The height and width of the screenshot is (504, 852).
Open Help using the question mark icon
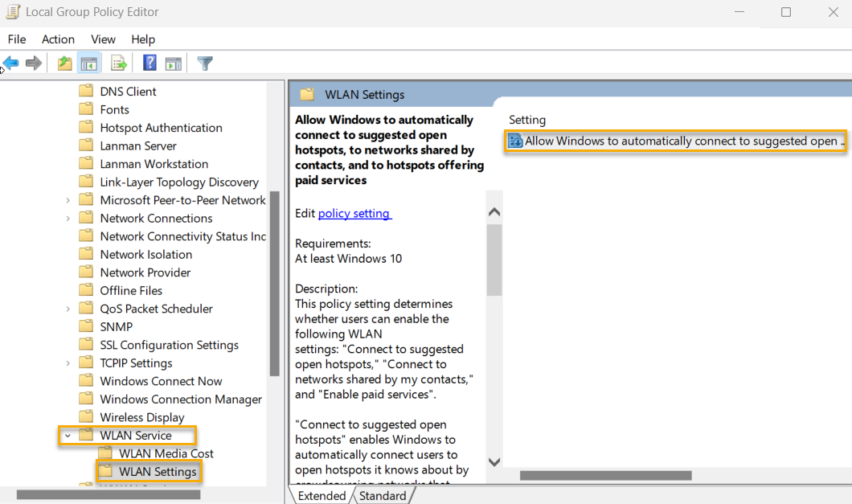pyautogui.click(x=149, y=63)
